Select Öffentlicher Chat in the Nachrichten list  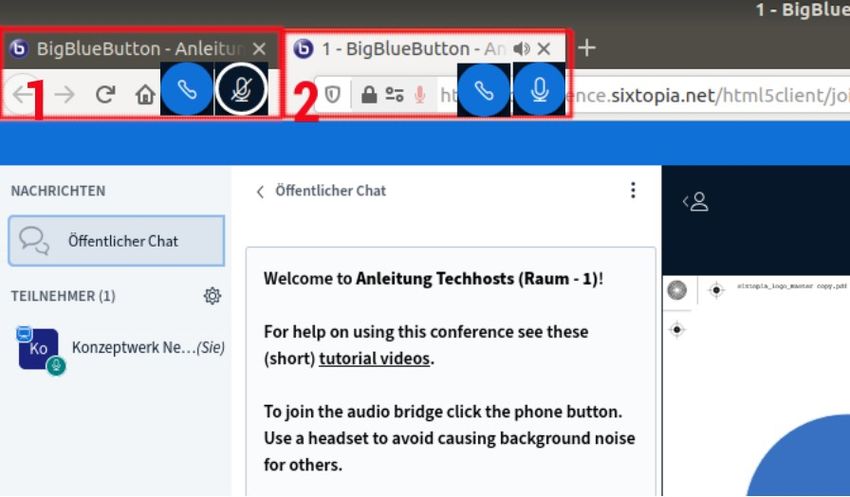117,241
